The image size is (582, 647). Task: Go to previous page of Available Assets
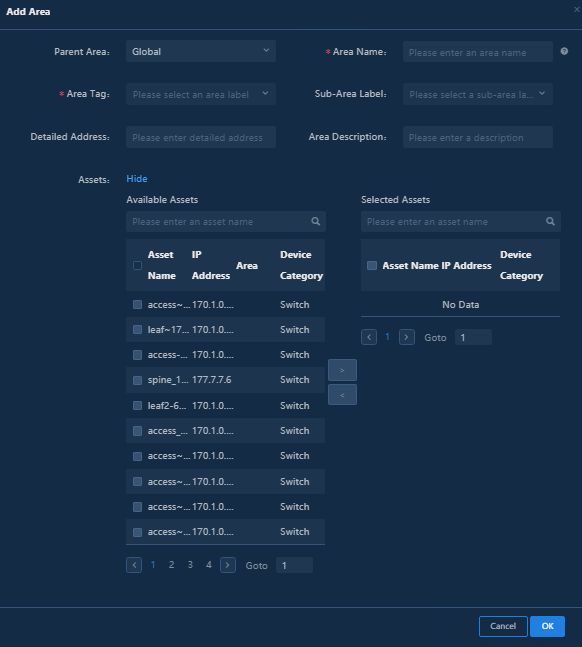[134, 565]
